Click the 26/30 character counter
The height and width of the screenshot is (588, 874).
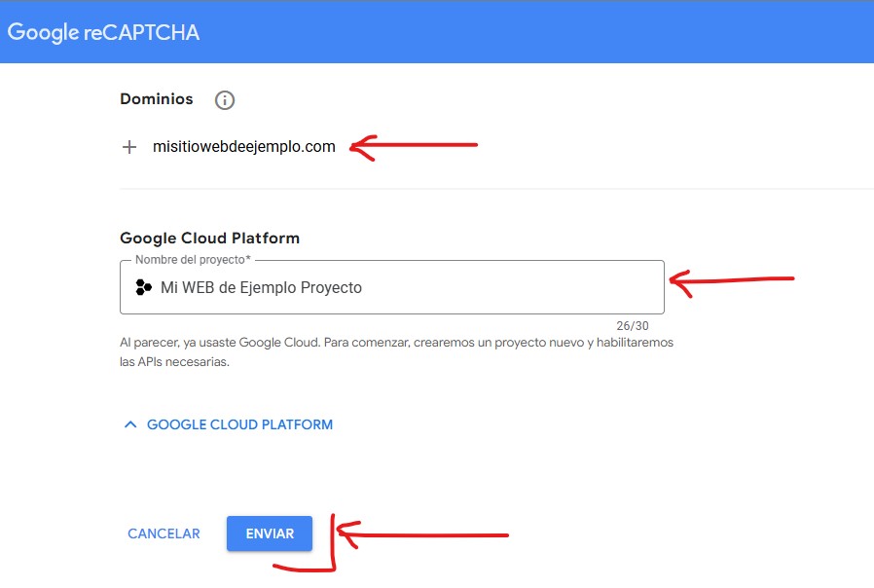[632, 325]
